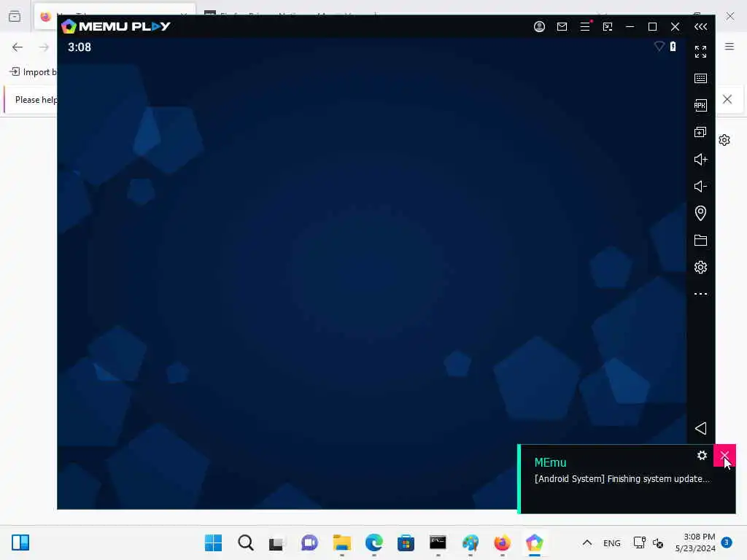The height and width of the screenshot is (560, 747).
Task: Click the taskbar network status icon
Action: 639,542
